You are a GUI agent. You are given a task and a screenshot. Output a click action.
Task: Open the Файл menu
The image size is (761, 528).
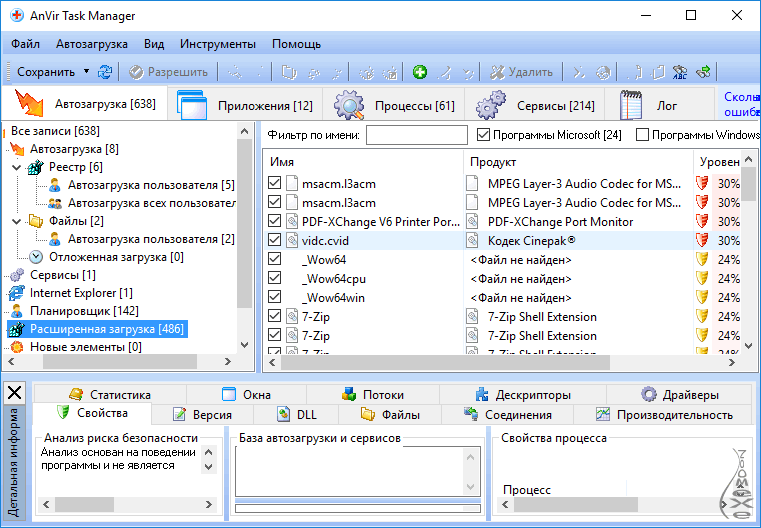[x=25, y=44]
